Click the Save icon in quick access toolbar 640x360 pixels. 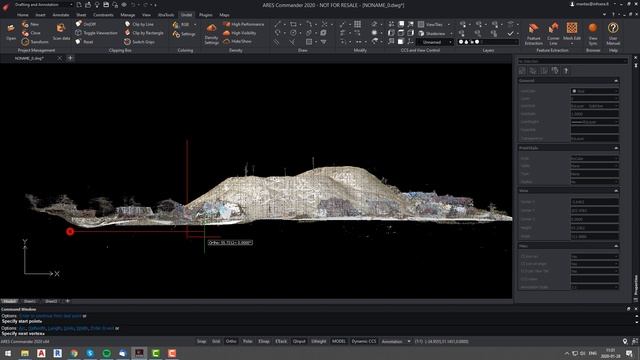106,5
